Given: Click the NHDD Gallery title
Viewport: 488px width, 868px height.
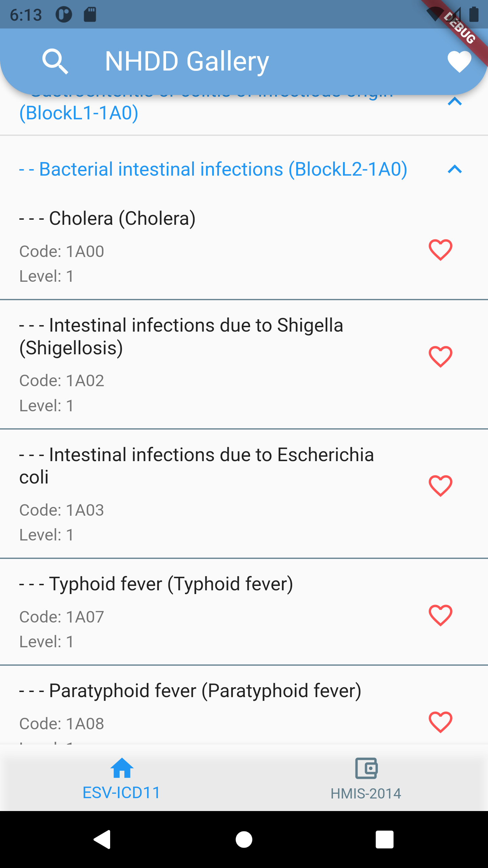Looking at the screenshot, I should pos(187,62).
